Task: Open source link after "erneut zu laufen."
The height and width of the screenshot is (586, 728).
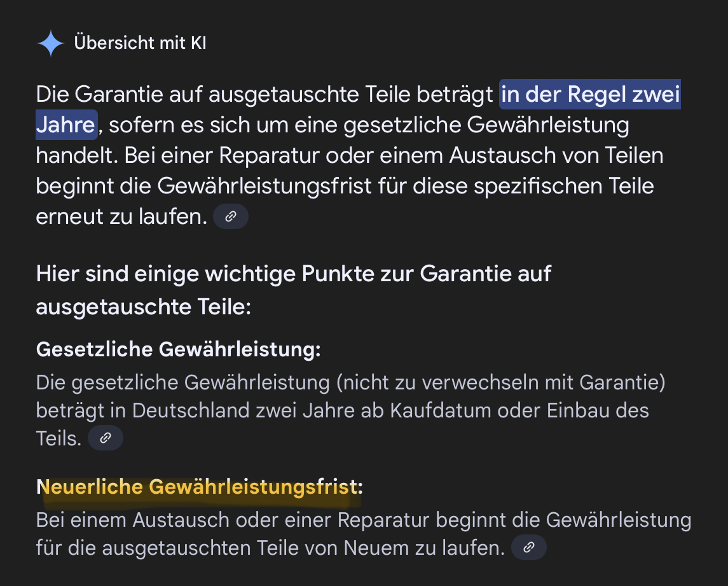Action: click(x=231, y=216)
